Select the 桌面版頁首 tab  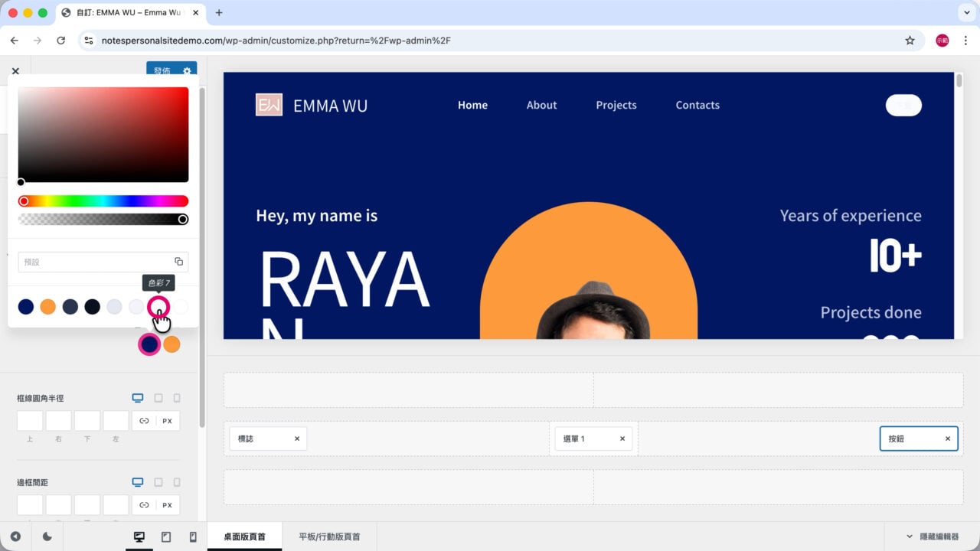tap(244, 536)
